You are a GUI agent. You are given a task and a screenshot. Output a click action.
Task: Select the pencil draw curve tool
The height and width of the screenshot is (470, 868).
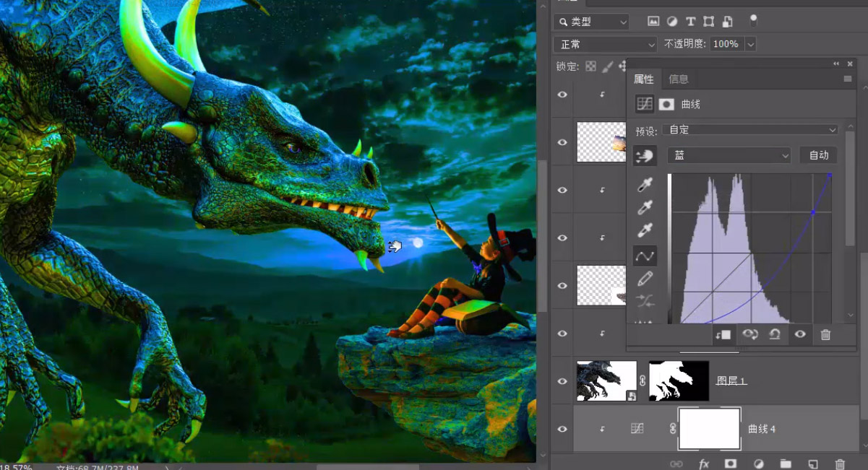[645, 278]
